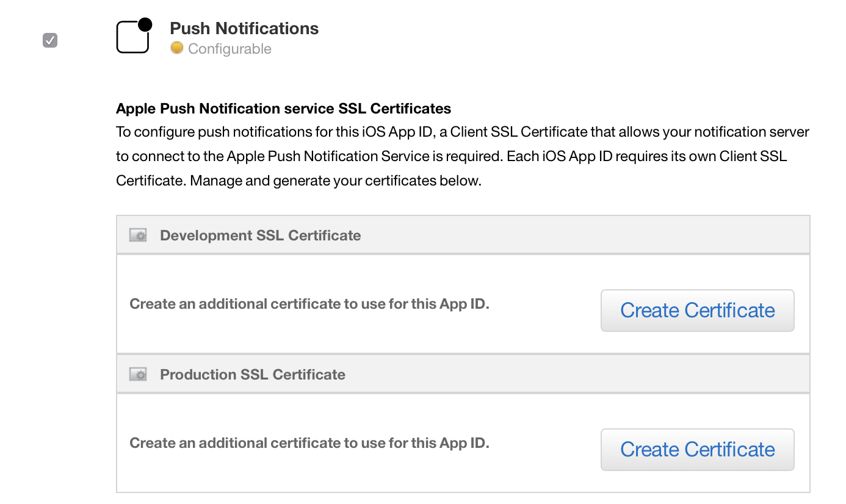
Task: Click the "To configure push notifications" line
Action: (x=462, y=132)
